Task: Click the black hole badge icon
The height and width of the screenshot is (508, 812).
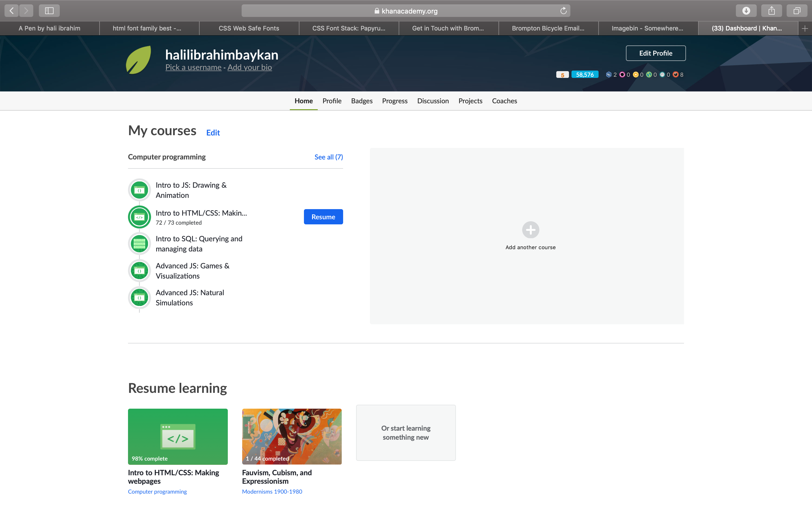Action: coord(662,75)
